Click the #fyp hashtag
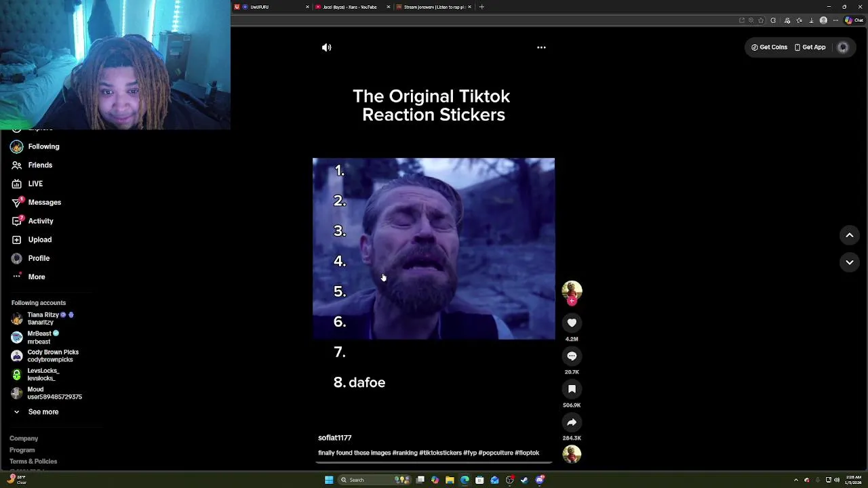The height and width of the screenshot is (488, 868). click(470, 453)
